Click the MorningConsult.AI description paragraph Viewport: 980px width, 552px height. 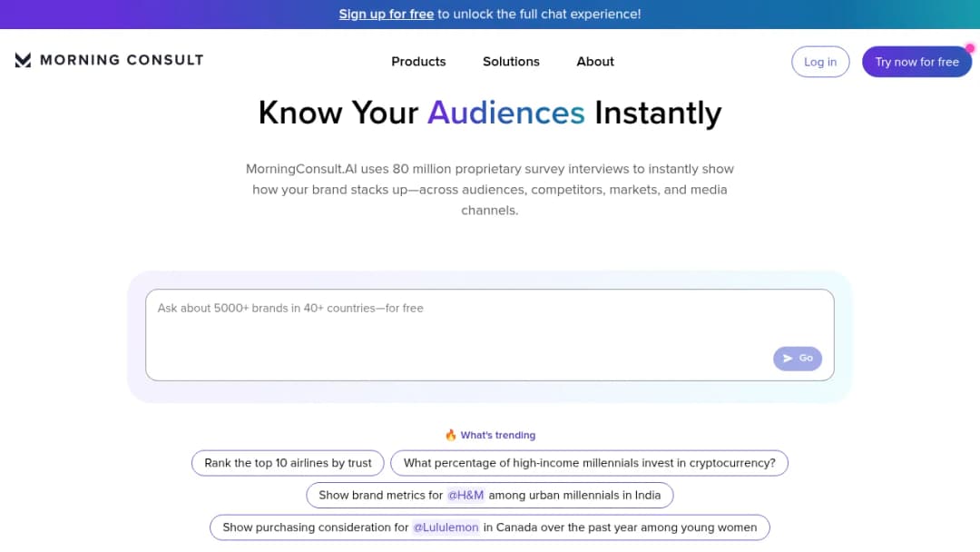click(490, 190)
